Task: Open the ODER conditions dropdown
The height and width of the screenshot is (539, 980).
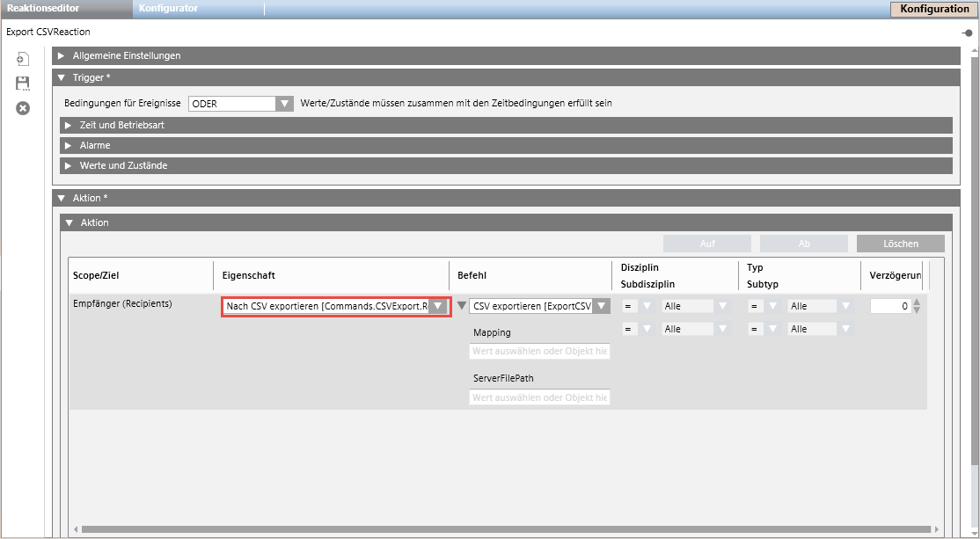Action: (x=283, y=104)
